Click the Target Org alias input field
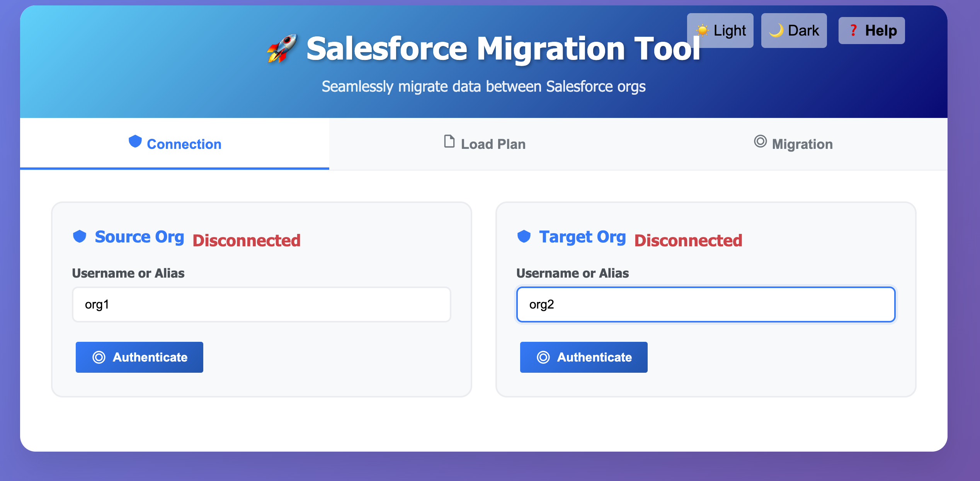This screenshot has width=980, height=481. [706, 304]
